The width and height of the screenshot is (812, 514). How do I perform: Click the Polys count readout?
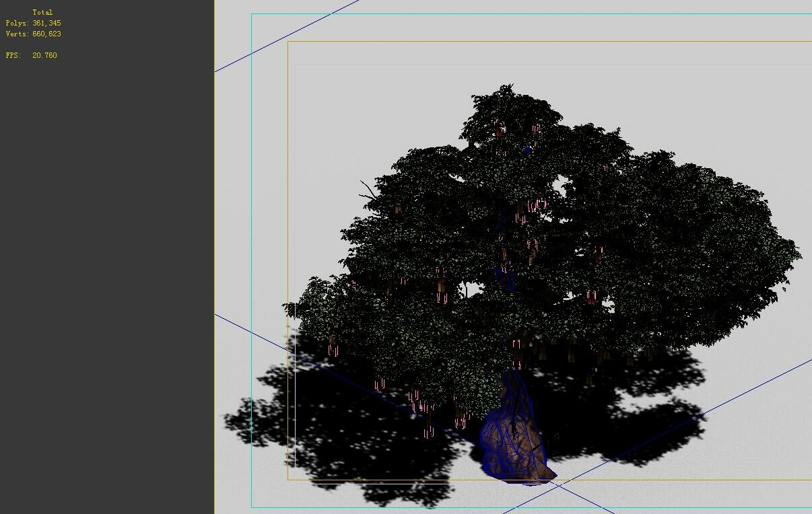click(32, 22)
